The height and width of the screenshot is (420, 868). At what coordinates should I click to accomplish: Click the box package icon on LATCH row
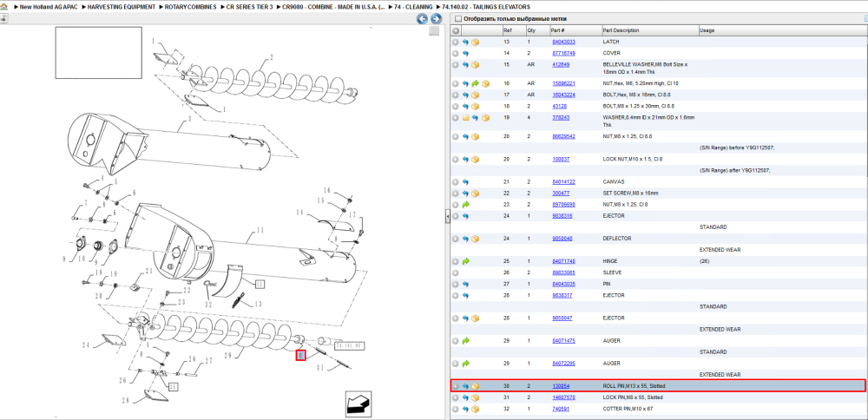click(475, 42)
